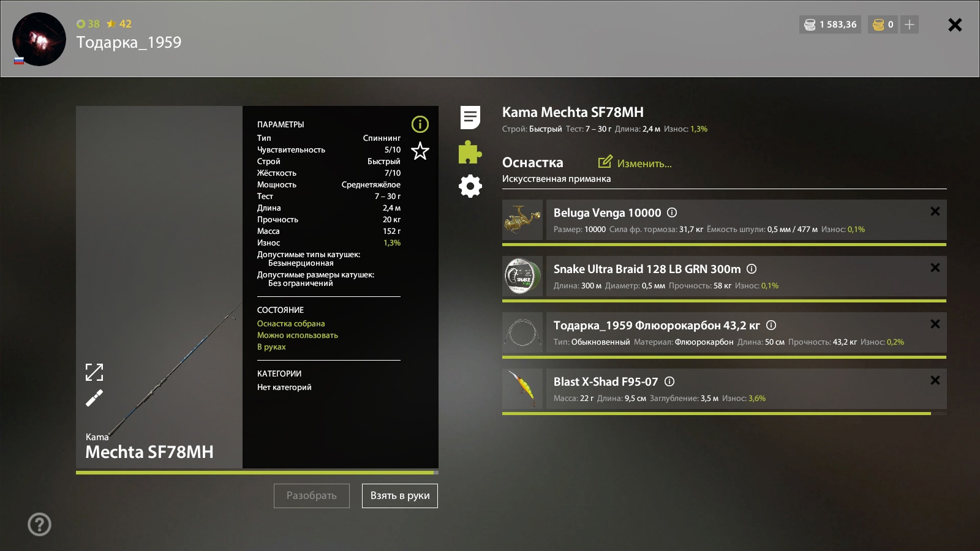Remove the Blast X-Shad lure from rig

point(935,380)
